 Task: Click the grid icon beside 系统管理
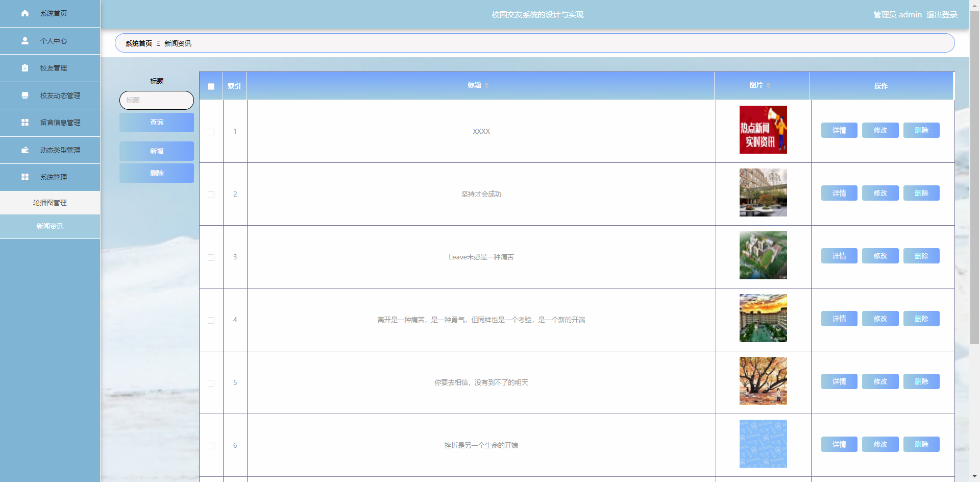(x=25, y=177)
